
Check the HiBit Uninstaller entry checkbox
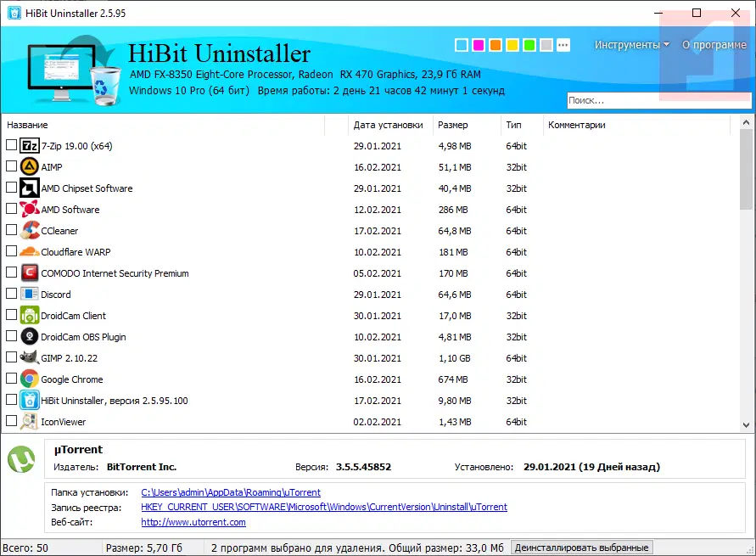pos(12,399)
